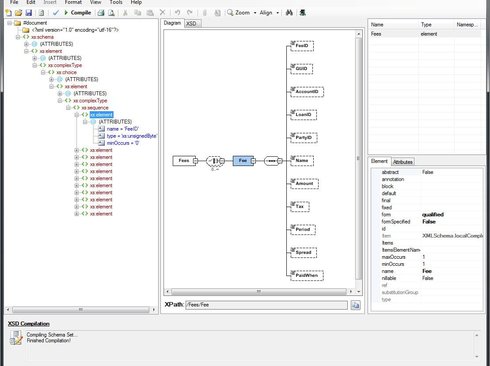The height and width of the screenshot is (366, 490).
Task: Click the LoanID element in the diagram
Action: point(303,115)
